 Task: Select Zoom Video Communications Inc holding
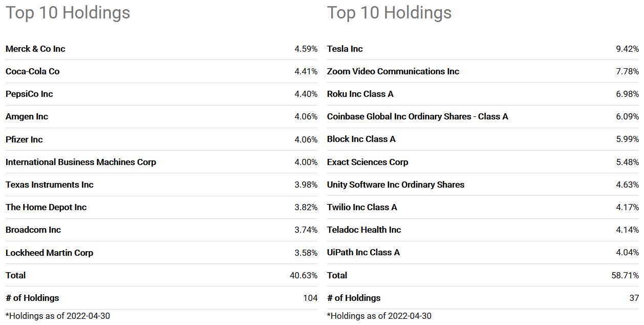[x=393, y=71]
